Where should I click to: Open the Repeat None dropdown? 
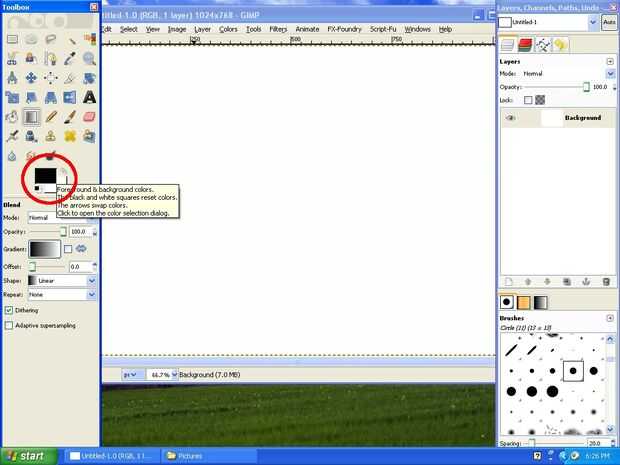(62, 295)
